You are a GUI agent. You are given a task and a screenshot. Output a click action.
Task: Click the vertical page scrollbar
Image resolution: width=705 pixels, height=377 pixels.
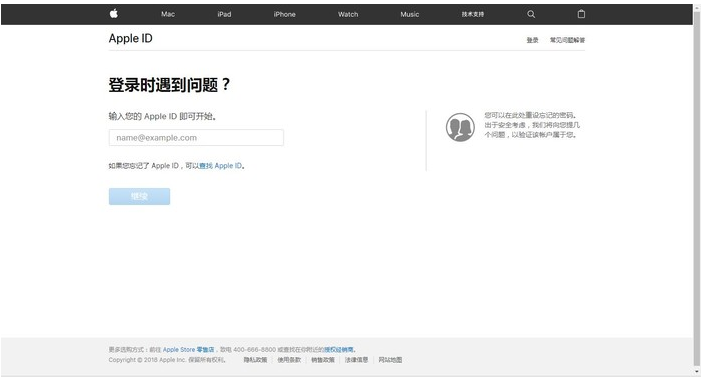(x=697, y=189)
